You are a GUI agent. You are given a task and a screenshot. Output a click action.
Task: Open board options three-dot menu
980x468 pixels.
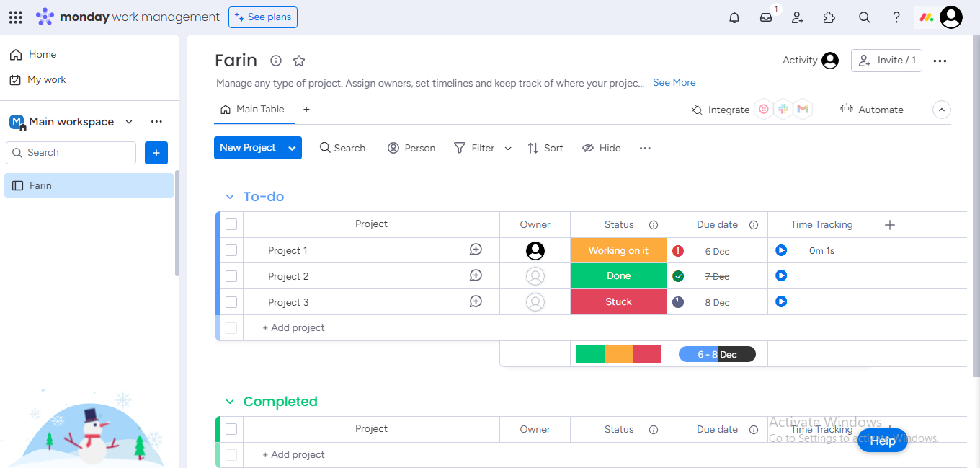point(940,61)
